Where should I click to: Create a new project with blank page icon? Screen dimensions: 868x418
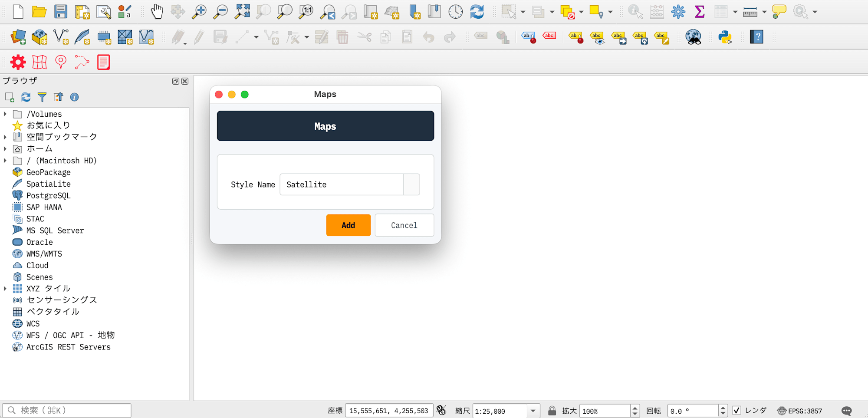[x=18, y=12]
